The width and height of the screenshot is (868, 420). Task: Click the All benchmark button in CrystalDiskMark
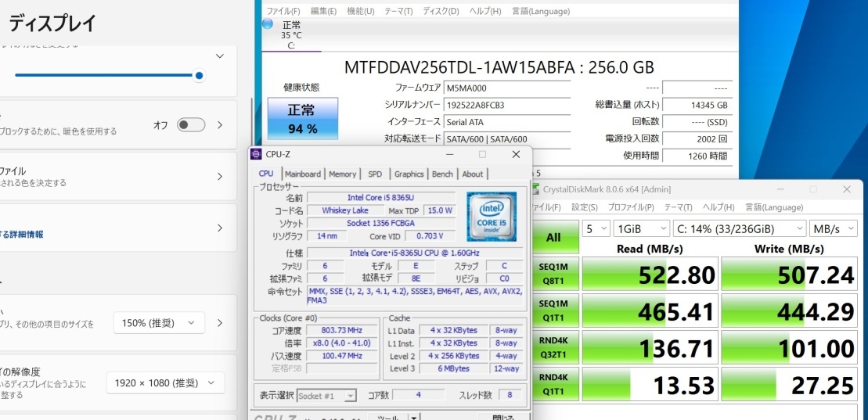click(x=553, y=237)
